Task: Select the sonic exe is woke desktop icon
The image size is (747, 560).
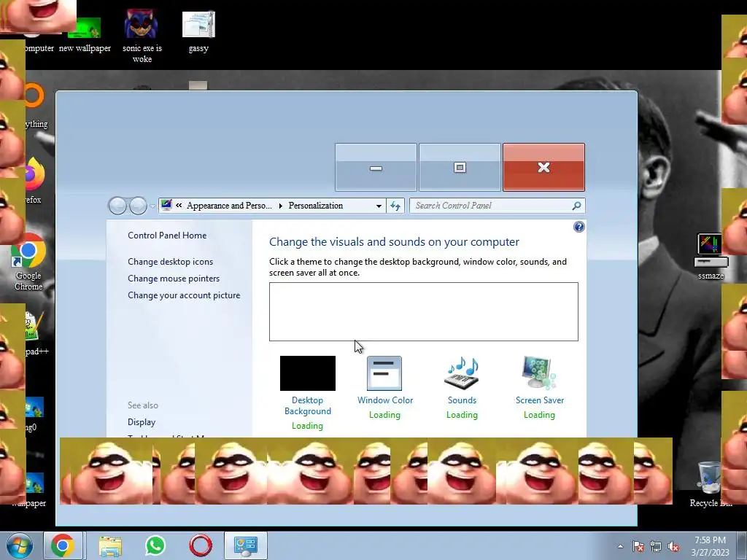Action: coord(142,36)
